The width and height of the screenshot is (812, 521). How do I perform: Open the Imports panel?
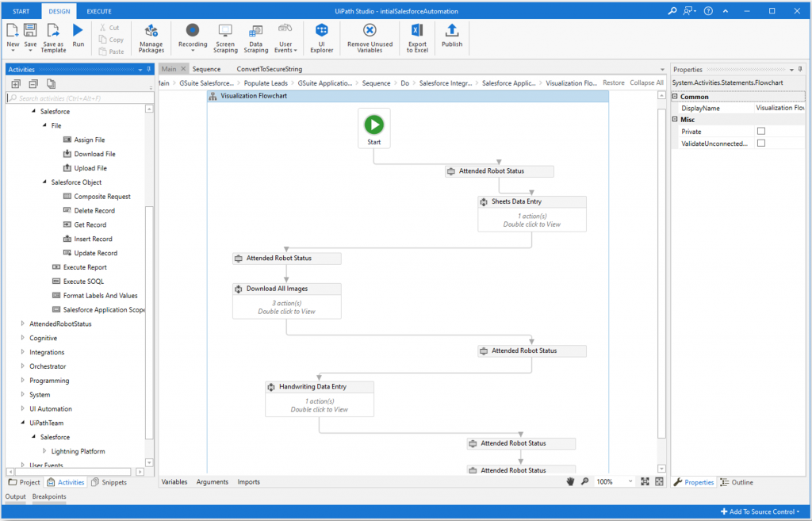pyautogui.click(x=248, y=481)
